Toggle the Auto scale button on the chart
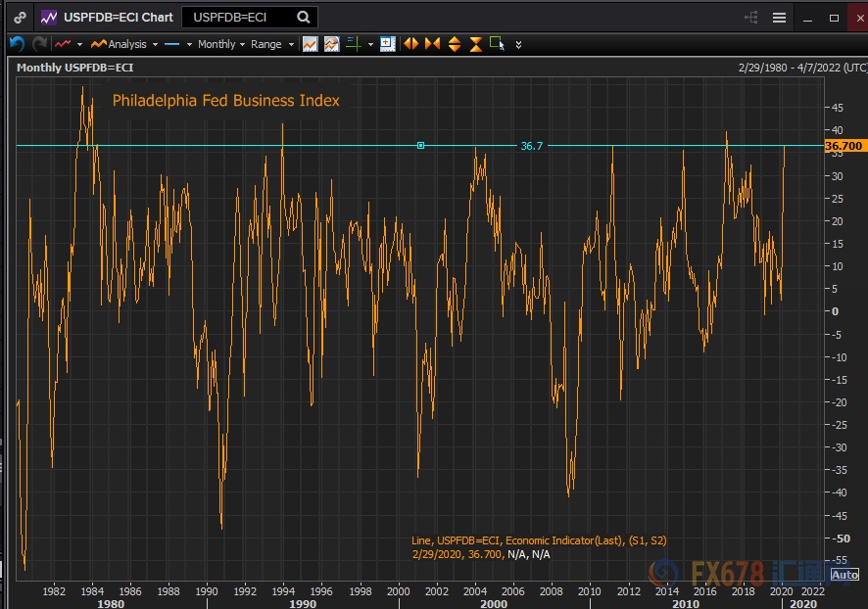 (844, 574)
